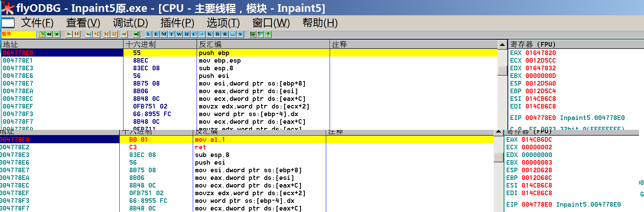
Task: Click the Pause execution toolbar icon
Action: 76,34
